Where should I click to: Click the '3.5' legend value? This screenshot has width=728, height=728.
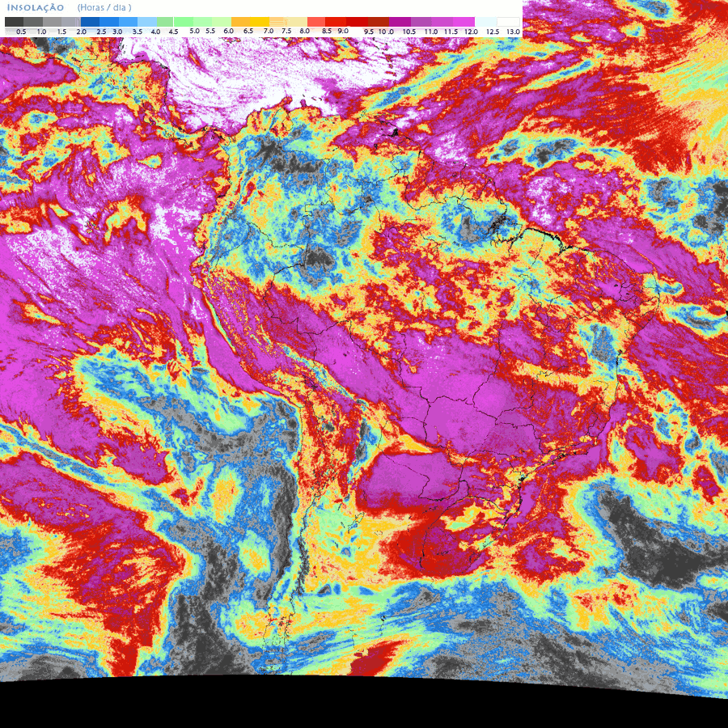pos(138,32)
